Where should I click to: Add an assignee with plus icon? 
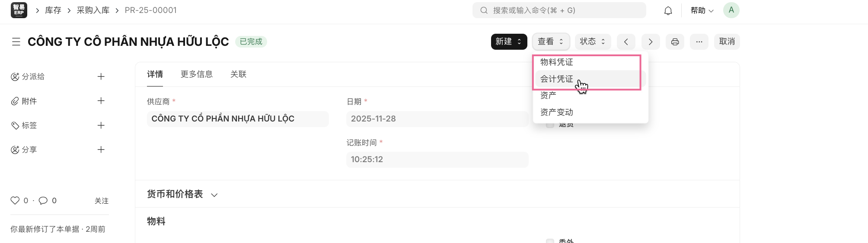101,77
